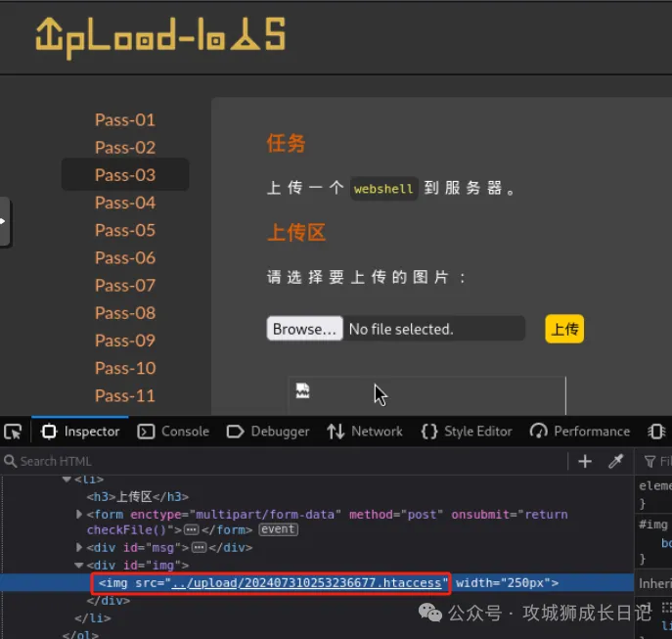Click the Browse... file button
Screen dimensions: 672x639
pyautogui.click(x=305, y=329)
